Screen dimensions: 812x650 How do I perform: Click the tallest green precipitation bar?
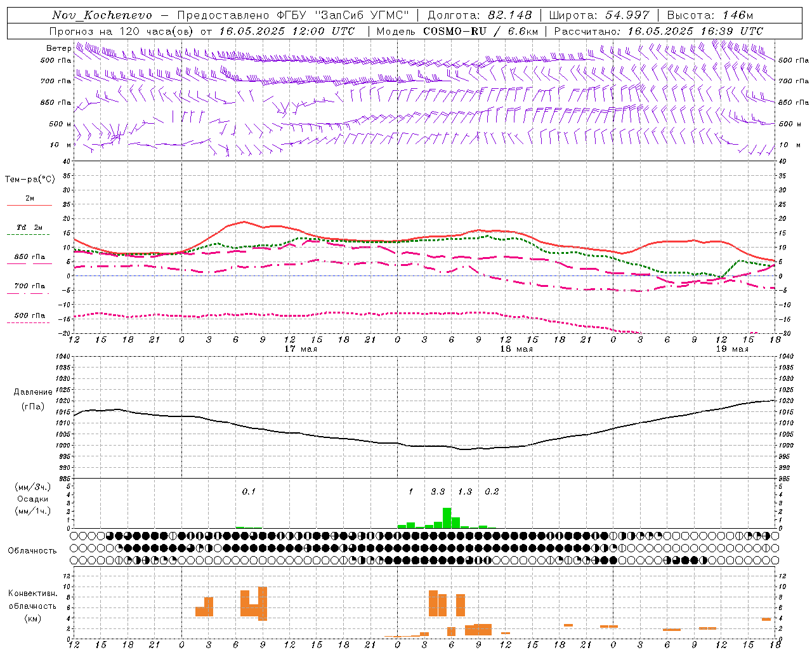(447, 518)
